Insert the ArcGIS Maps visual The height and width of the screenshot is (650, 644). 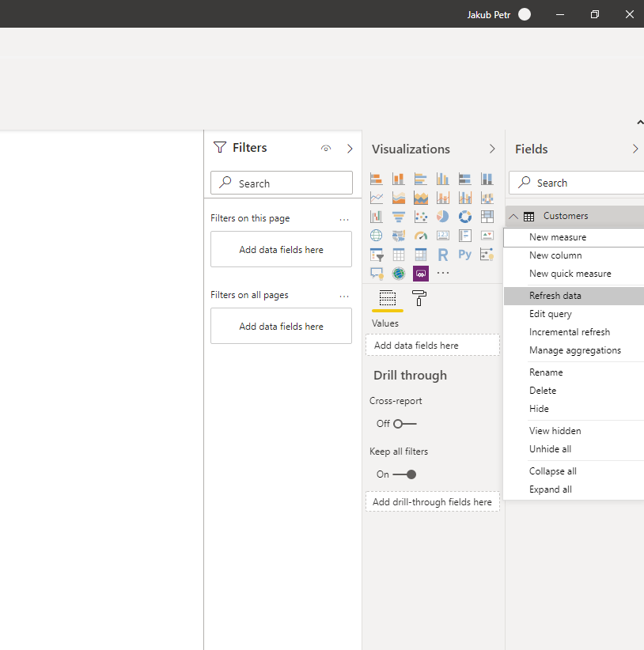(399, 274)
